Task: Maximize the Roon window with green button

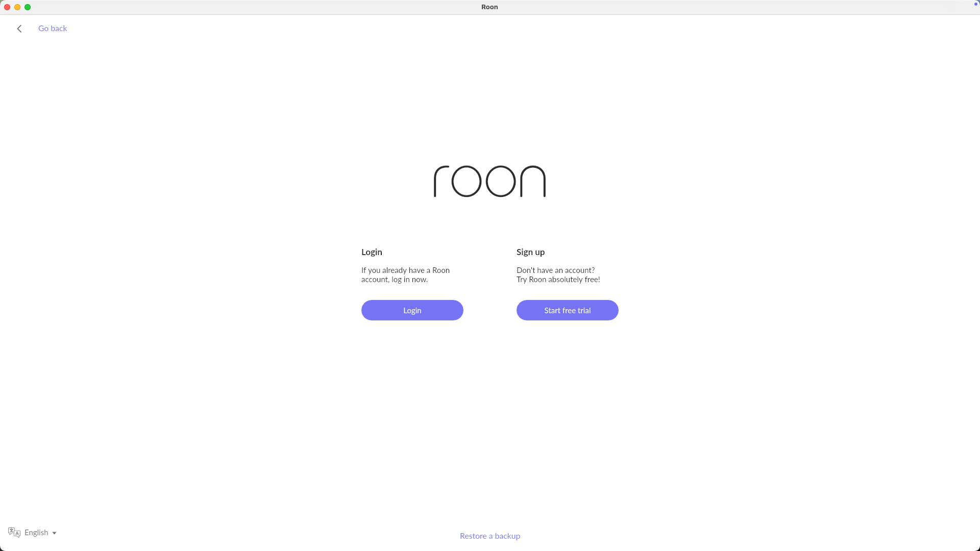Action: click(x=28, y=7)
